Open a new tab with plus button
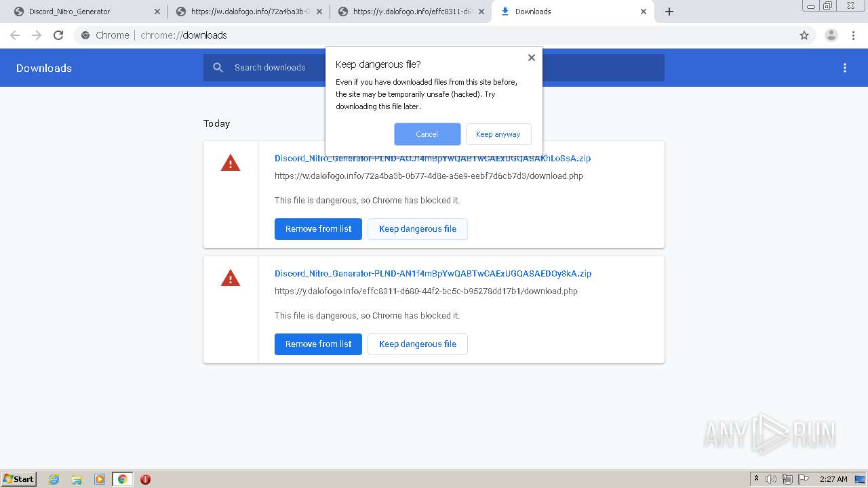This screenshot has width=868, height=488. [669, 12]
